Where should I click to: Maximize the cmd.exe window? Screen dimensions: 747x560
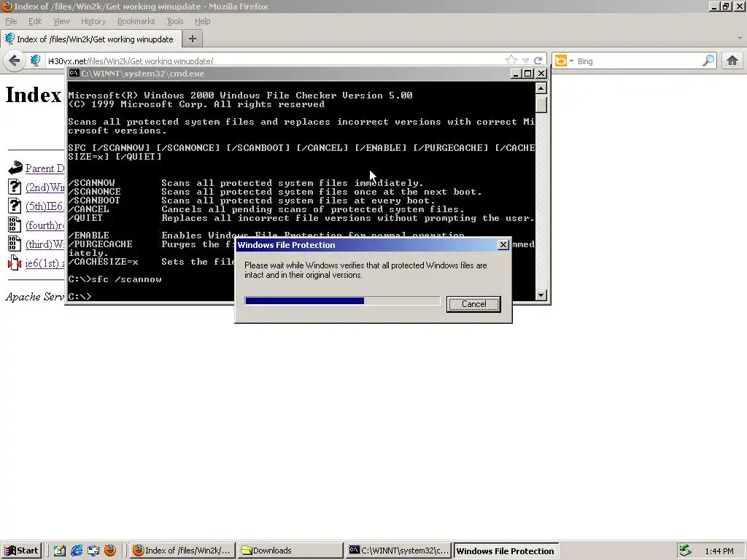tap(528, 74)
